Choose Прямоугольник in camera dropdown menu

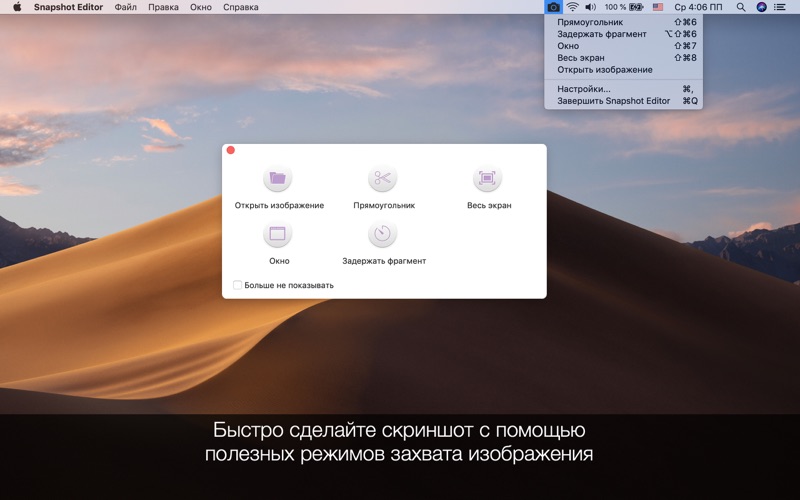pos(623,22)
